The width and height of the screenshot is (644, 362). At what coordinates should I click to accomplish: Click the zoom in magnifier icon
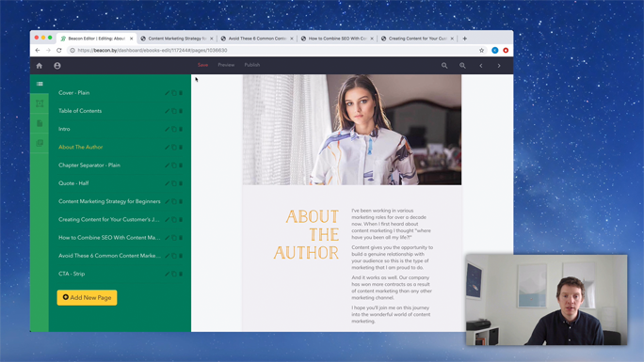coord(462,66)
